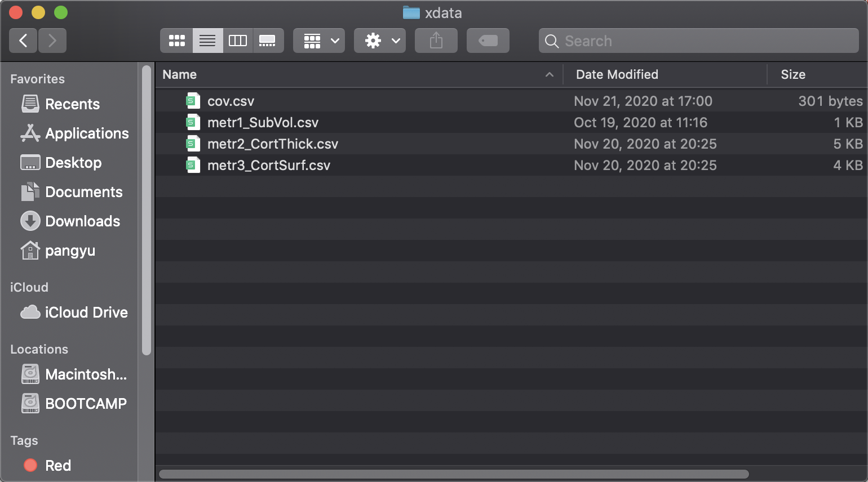This screenshot has width=868, height=482.
Task: Select the metr3_CortSurf.csv file icon
Action: 193,165
